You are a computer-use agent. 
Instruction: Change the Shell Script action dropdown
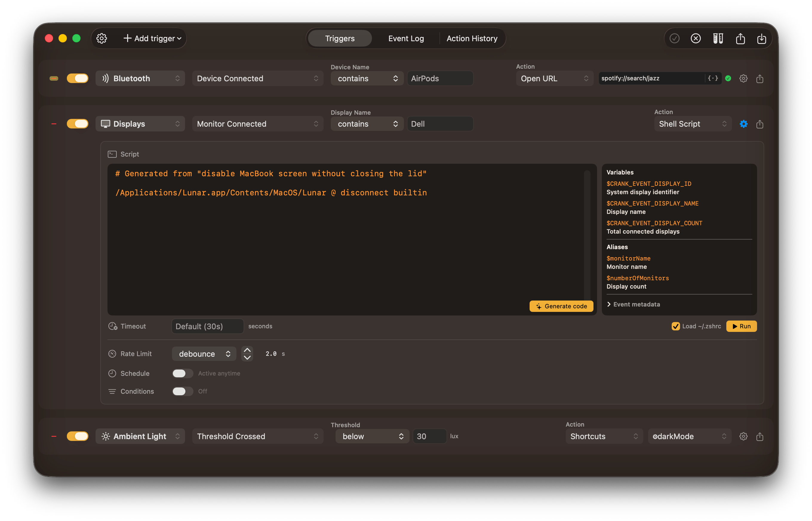pos(692,124)
